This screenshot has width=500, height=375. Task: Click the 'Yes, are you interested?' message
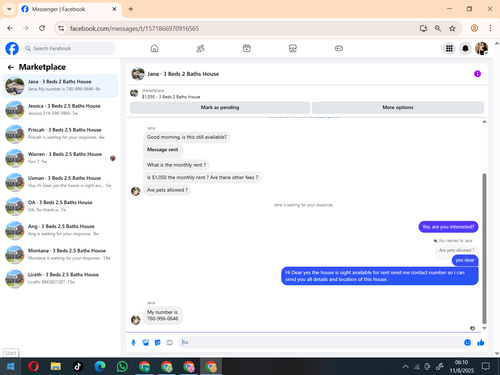pos(448,227)
